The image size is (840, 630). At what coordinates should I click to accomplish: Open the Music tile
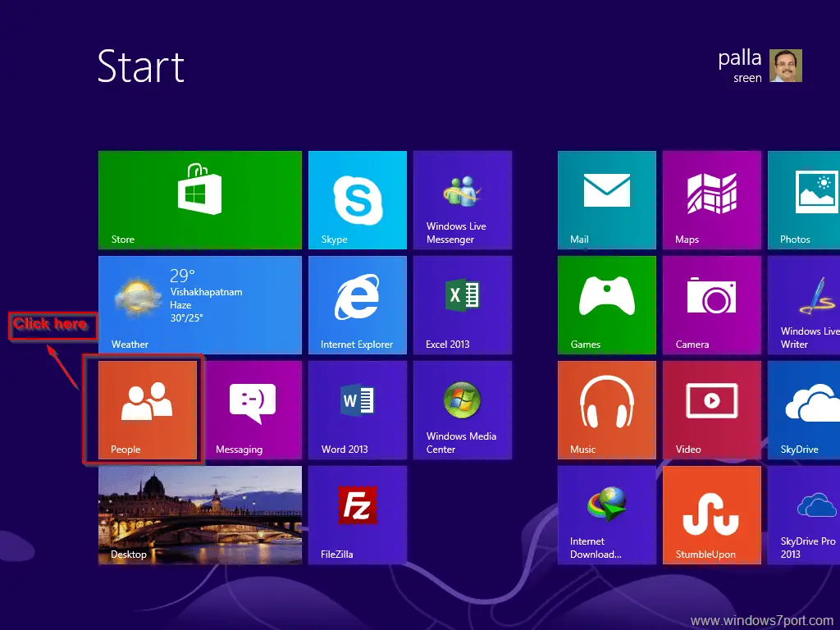point(606,410)
